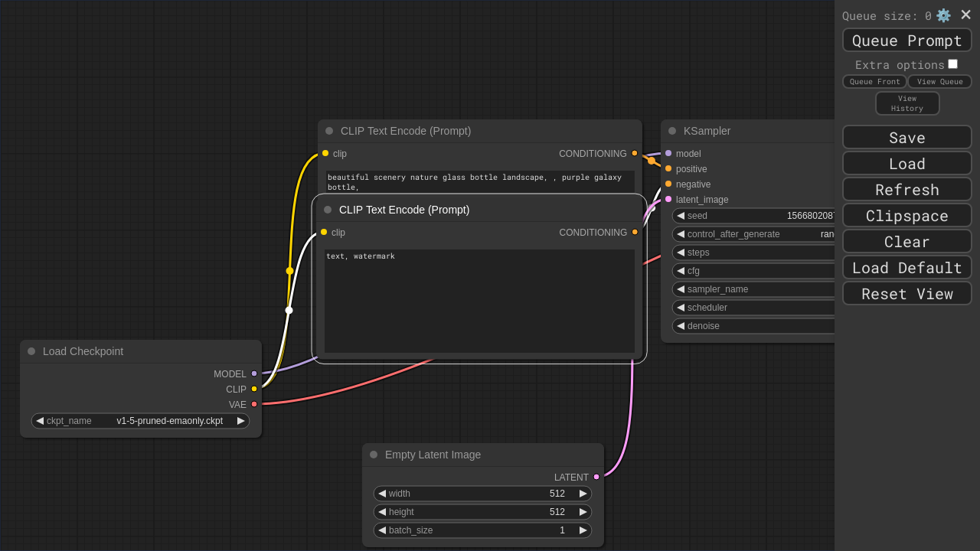Click the CLIP output connector on Load Checkpoint
The height and width of the screenshot is (551, 980).
click(254, 389)
